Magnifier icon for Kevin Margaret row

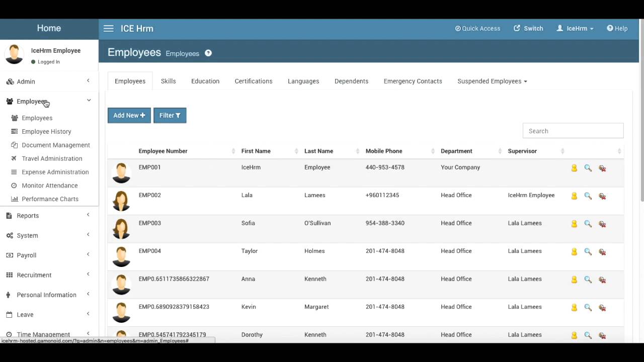(588, 308)
